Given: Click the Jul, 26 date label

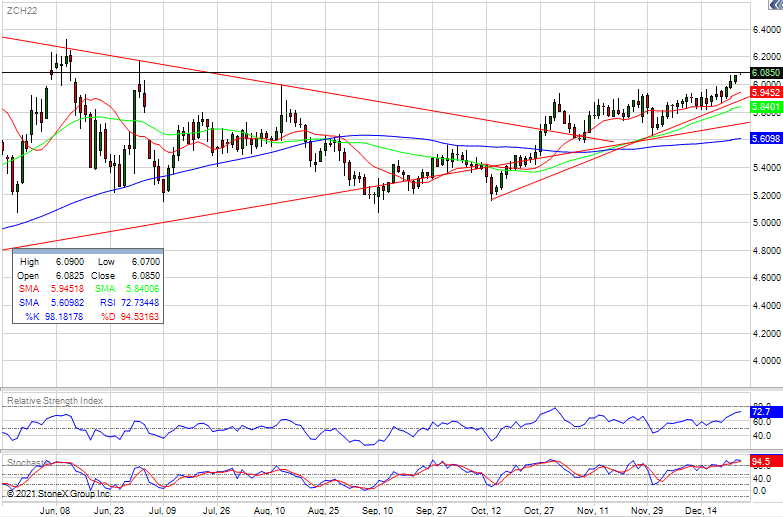Looking at the screenshot, I should pyautogui.click(x=216, y=511).
